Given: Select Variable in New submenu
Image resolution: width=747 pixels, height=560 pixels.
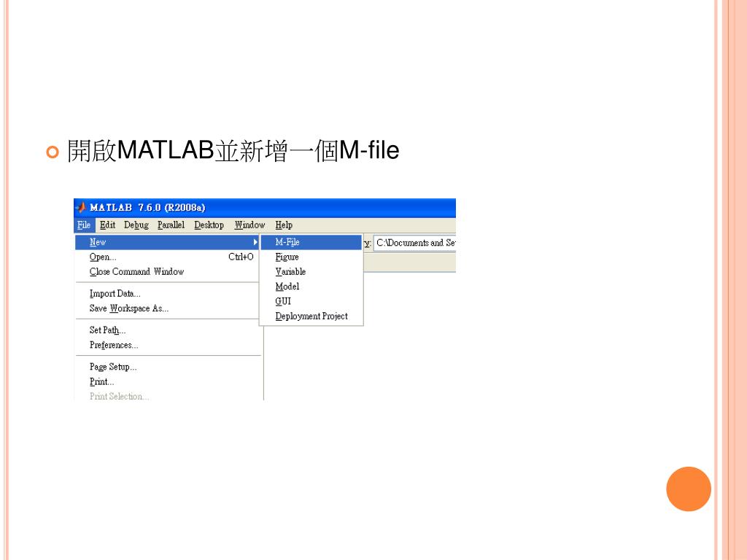Looking at the screenshot, I should (311, 272).
